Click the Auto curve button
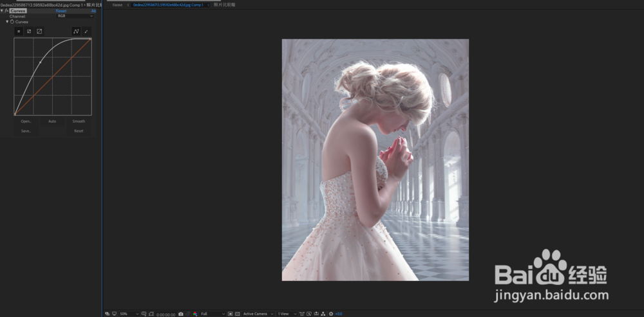644x317 pixels. coord(52,122)
